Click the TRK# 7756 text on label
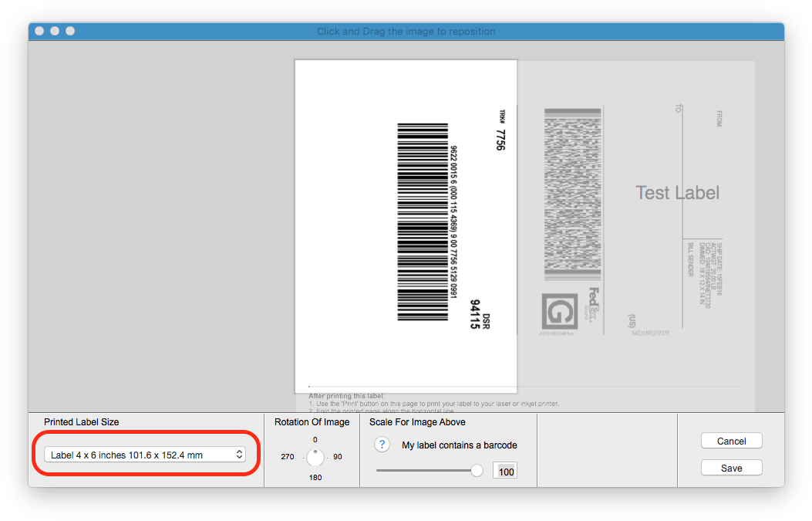Screen dimensions: 812x521 point(500,130)
